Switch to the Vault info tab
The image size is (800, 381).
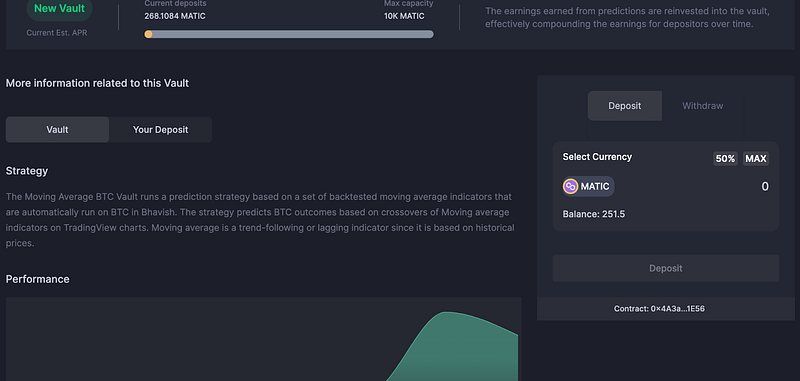pyautogui.click(x=57, y=130)
